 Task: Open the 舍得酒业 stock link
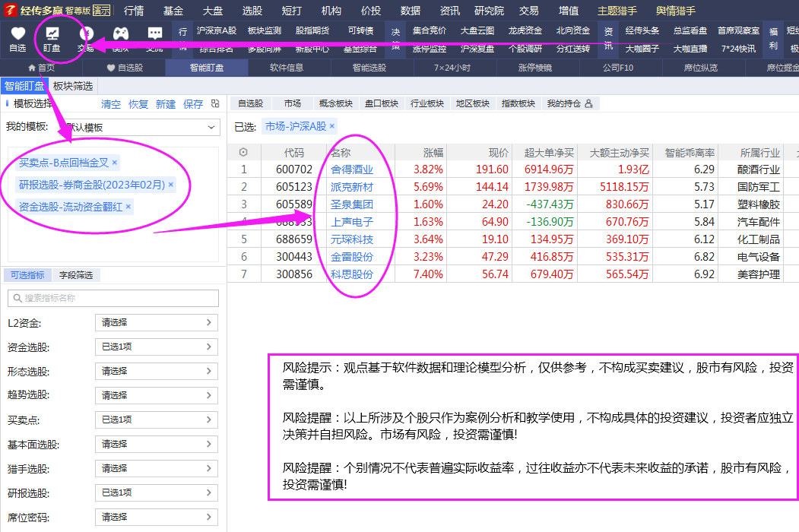point(351,169)
